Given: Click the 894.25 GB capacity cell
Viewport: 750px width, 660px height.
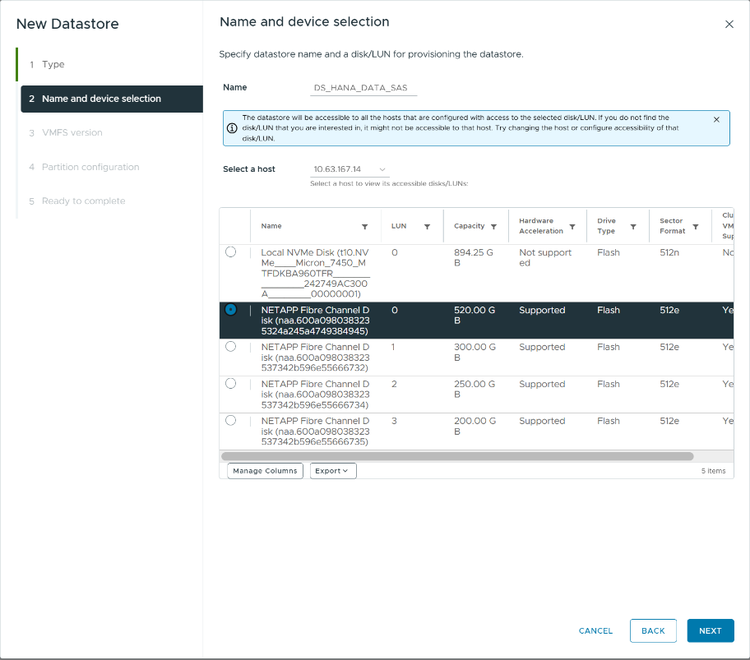Looking at the screenshot, I should 474,258.
